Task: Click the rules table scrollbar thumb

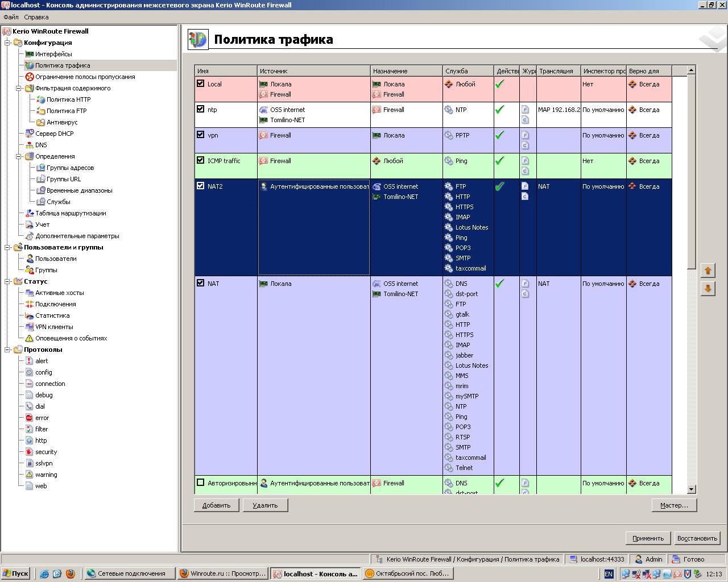Action: (691, 172)
